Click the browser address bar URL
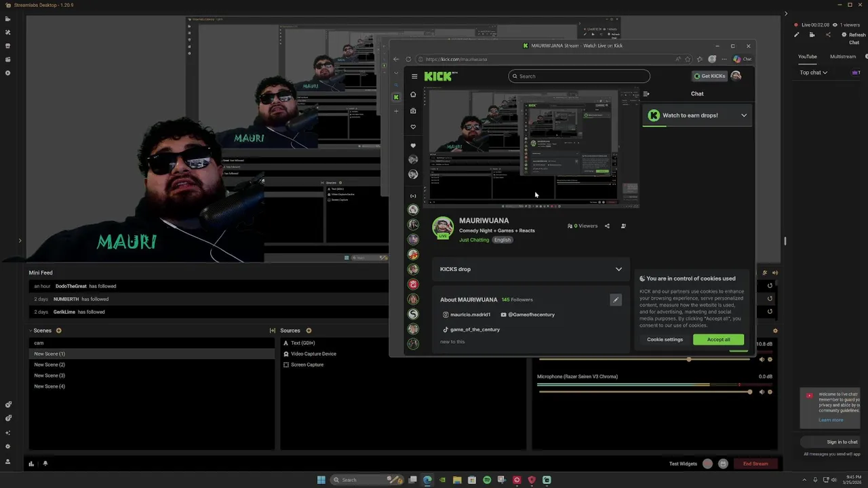 [456, 59]
